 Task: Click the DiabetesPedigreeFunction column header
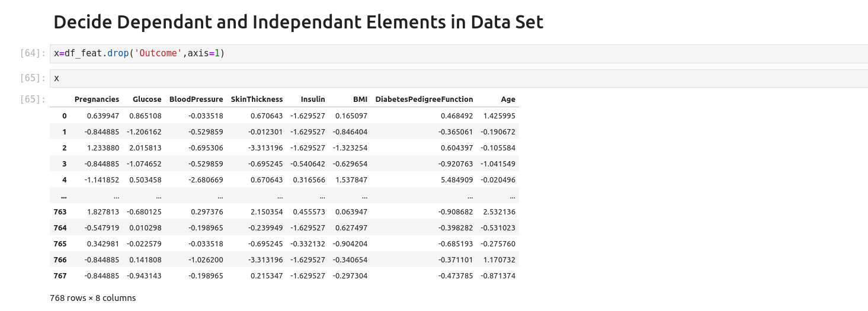point(424,100)
